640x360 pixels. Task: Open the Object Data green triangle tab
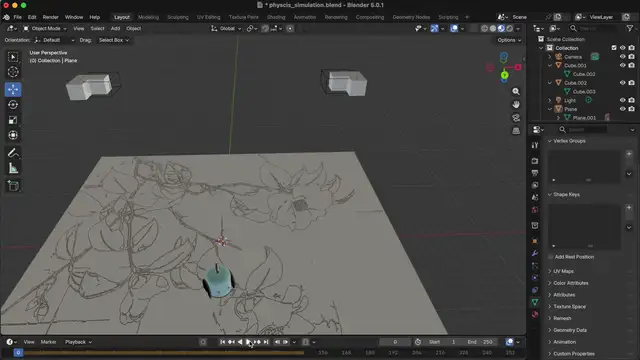(x=535, y=302)
